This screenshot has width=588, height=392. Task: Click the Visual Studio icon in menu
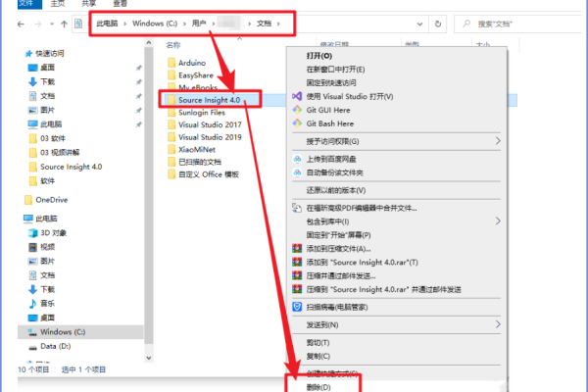(297, 96)
